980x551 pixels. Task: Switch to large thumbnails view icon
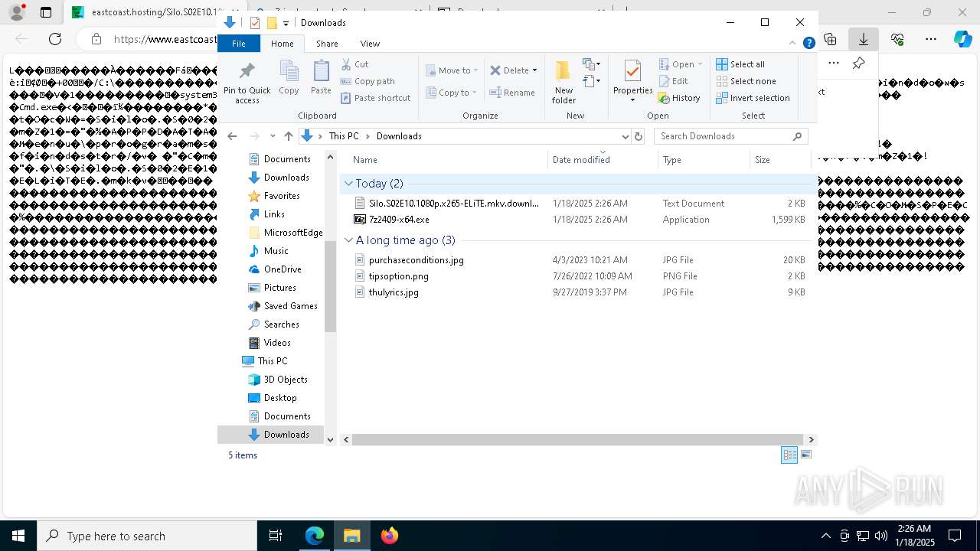coord(806,455)
